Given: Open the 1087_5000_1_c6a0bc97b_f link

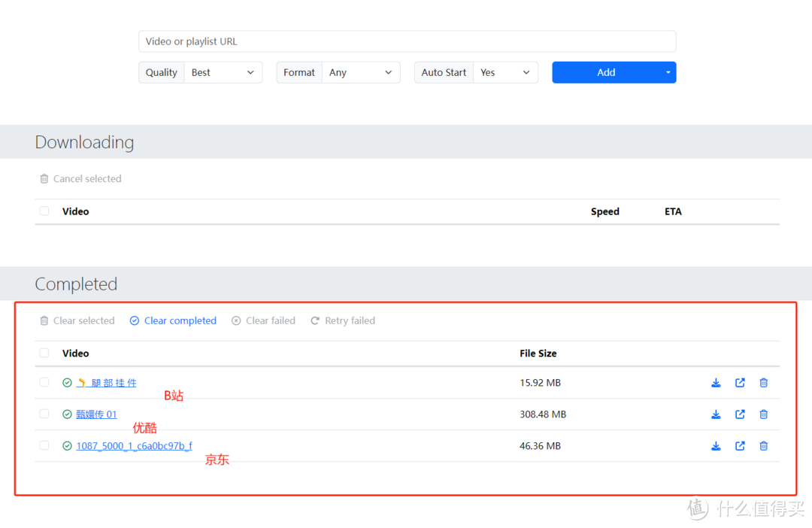Looking at the screenshot, I should coord(134,446).
